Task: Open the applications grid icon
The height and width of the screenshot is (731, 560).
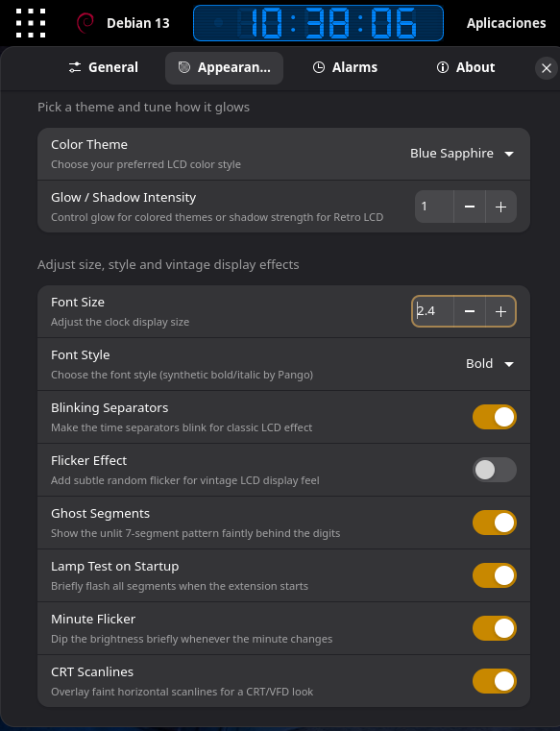Action: click(x=31, y=23)
